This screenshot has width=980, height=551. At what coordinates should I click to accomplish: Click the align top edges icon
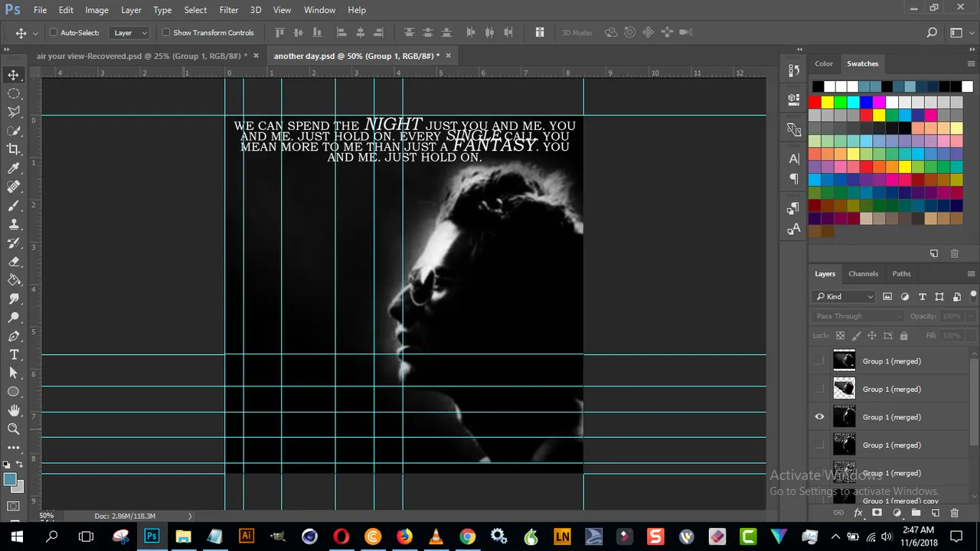[279, 32]
